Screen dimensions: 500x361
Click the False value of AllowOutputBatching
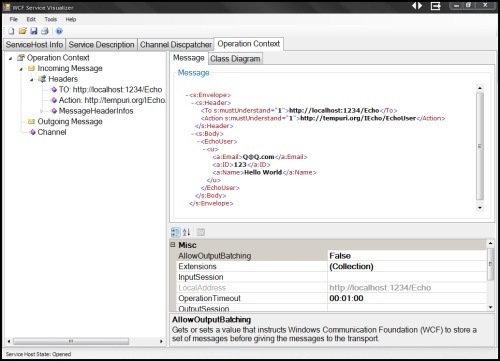click(340, 256)
